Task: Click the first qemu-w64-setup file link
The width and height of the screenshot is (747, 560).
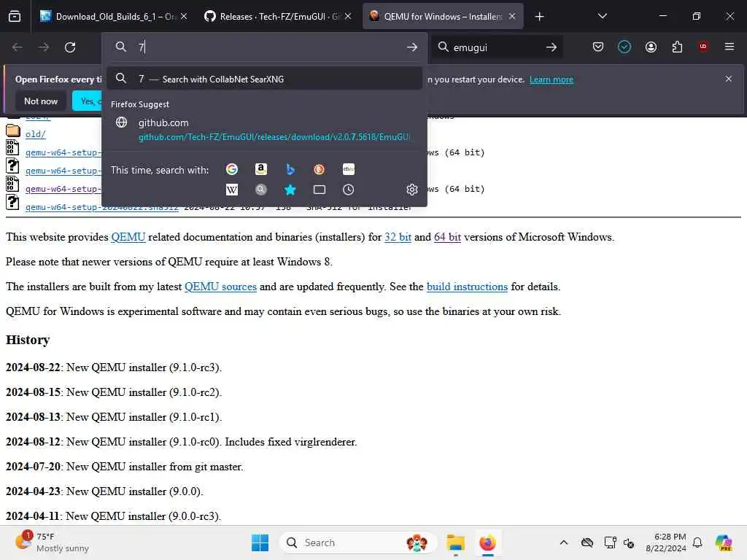Action: point(63,152)
